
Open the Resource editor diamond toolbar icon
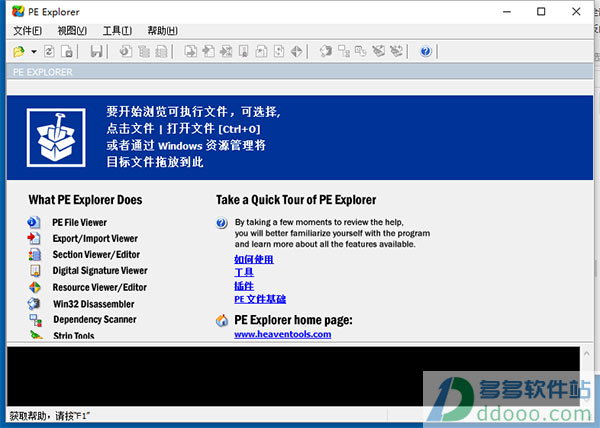click(297, 51)
